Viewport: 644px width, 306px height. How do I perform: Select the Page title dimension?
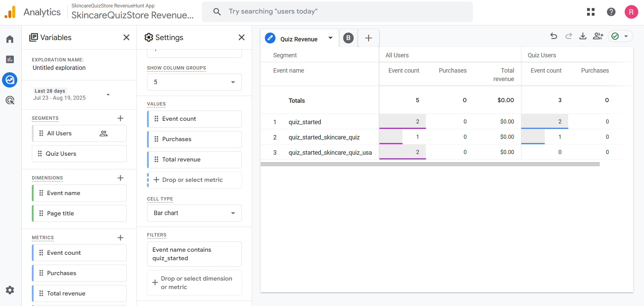(x=79, y=213)
